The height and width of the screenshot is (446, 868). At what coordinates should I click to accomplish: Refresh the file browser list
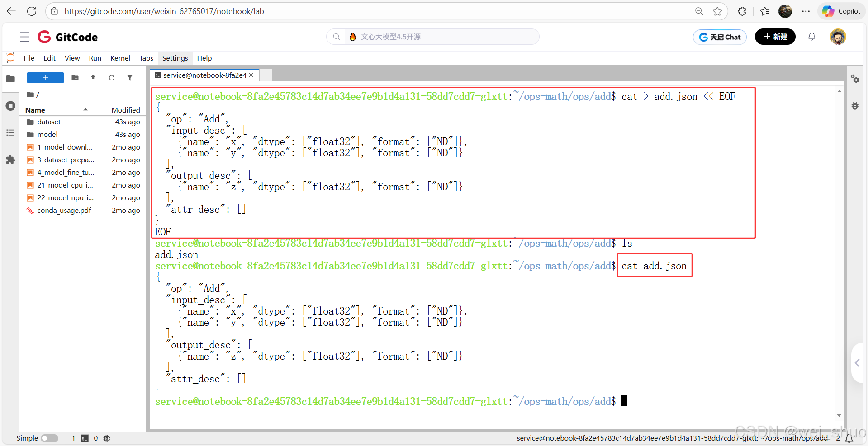tap(112, 78)
